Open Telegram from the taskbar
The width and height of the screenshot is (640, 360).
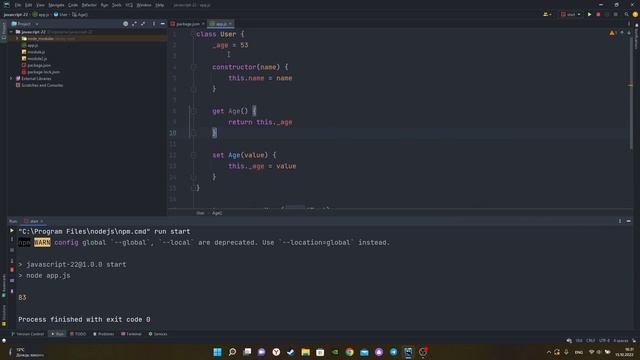(x=393, y=352)
